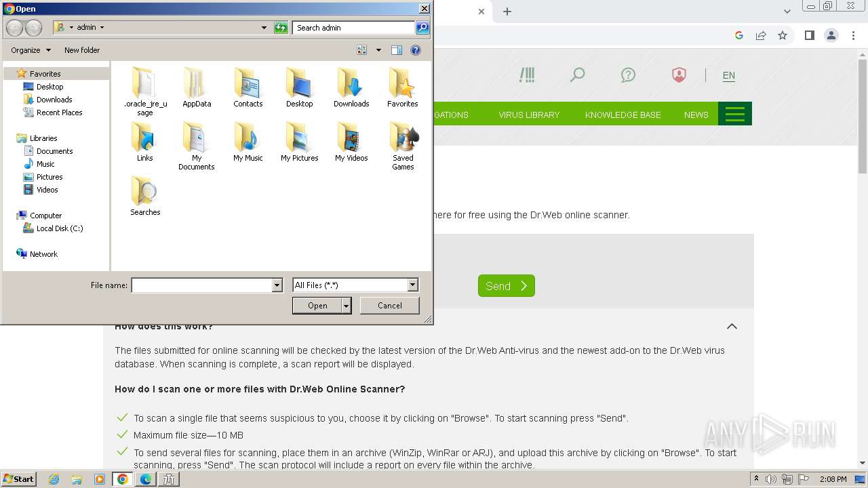Click the search magnifier in Open dialog
The height and width of the screenshot is (488, 868).
pyautogui.click(x=422, y=28)
